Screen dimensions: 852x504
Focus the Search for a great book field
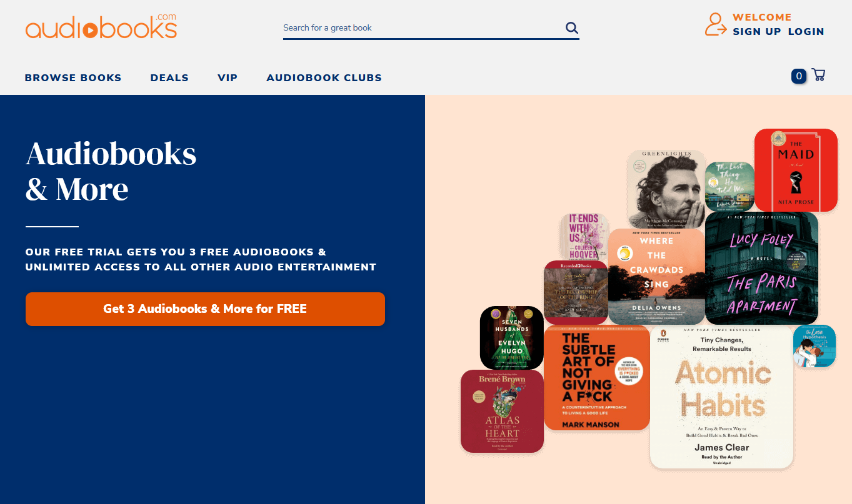click(x=423, y=27)
